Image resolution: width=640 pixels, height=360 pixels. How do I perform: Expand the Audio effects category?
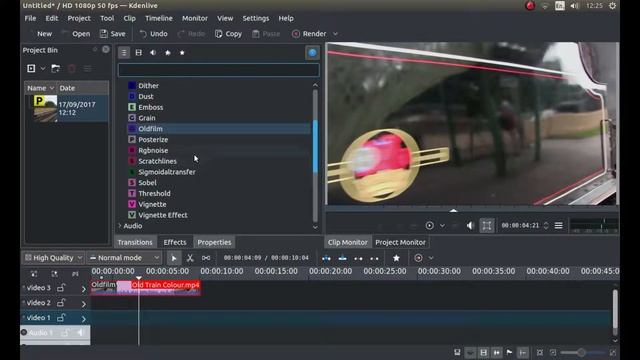coord(120,226)
